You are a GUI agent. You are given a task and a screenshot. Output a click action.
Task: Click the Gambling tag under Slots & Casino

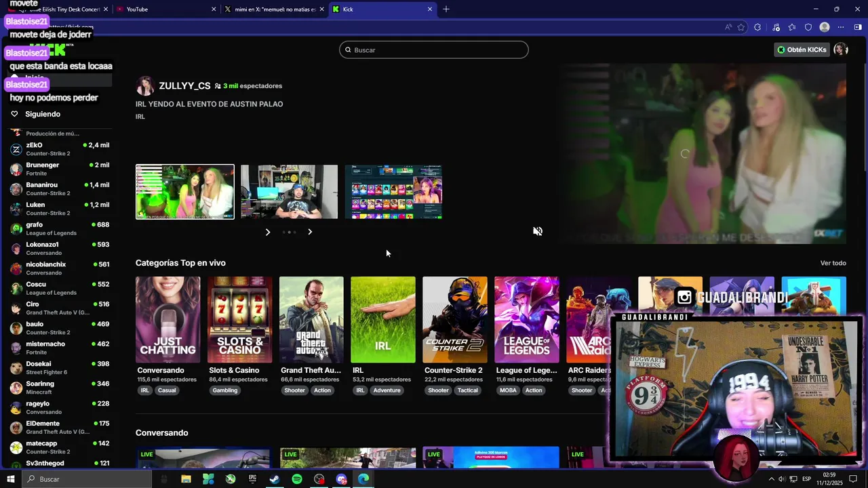[x=225, y=390]
